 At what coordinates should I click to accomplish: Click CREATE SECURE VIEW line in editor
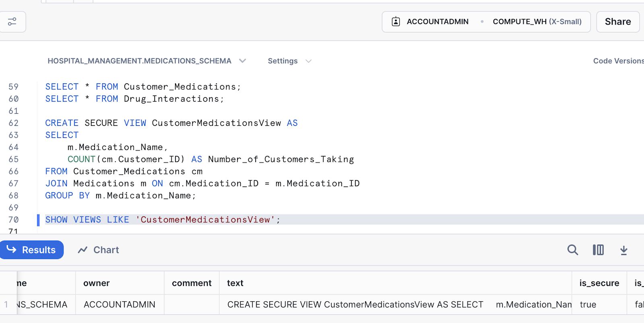point(171,123)
